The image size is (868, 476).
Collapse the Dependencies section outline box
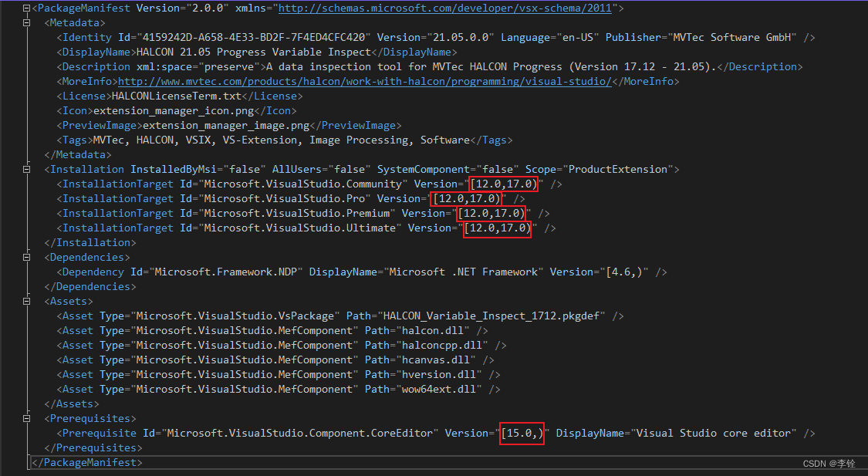(x=26, y=258)
